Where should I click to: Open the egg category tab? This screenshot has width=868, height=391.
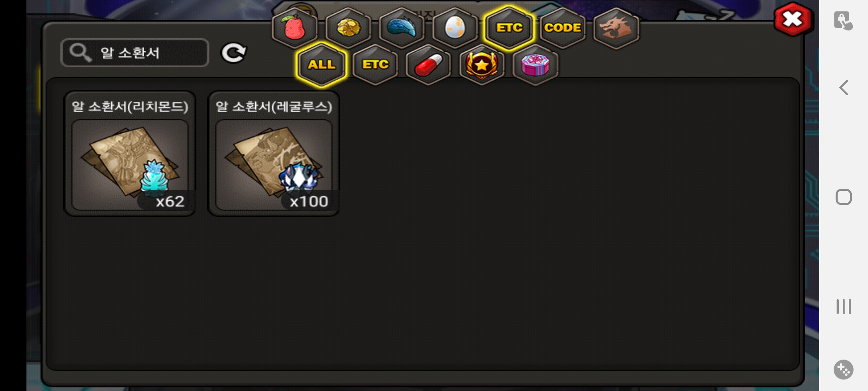coord(455,28)
